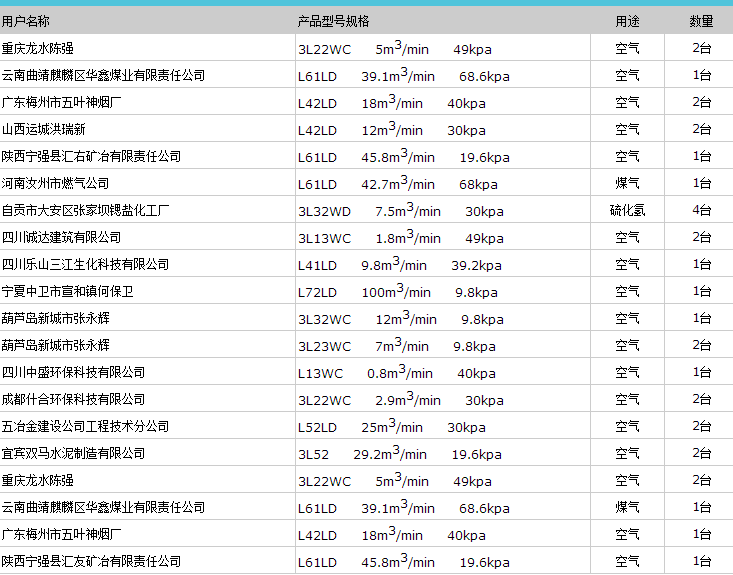Image resolution: width=733 pixels, height=575 pixels.
Task: Select the customer name 四川诚达建筑有限公司
Action: [x=61, y=237]
